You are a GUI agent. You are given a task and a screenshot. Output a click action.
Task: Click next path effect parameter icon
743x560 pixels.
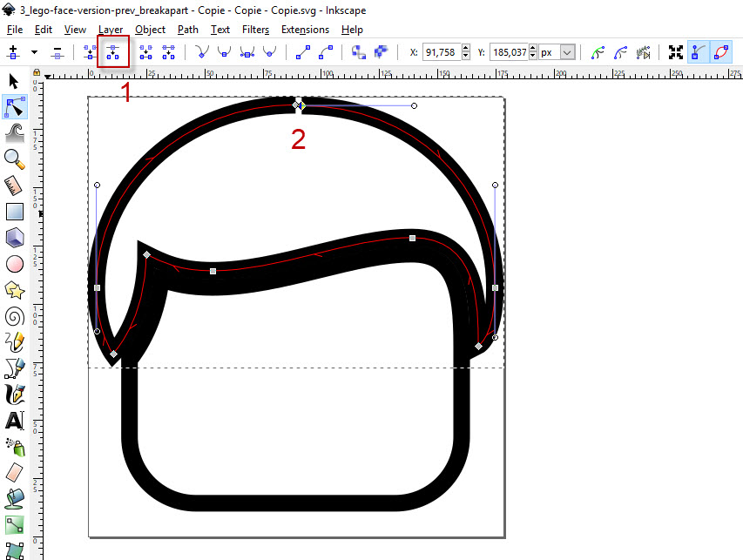(643, 52)
